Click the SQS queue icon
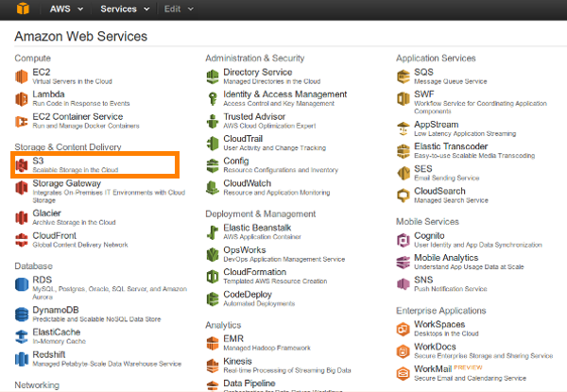The width and height of the screenshot is (567, 392). 404,77
